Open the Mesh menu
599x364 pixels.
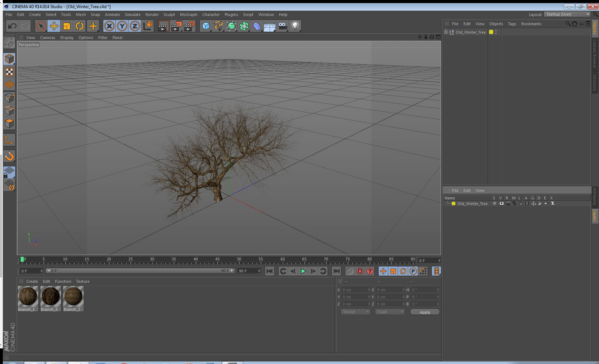[81, 15]
